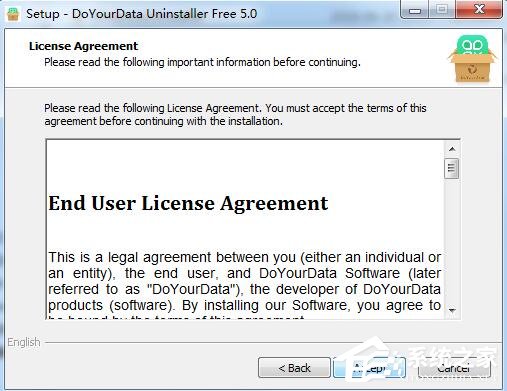Click the license text scroll up arrow
Image resolution: width=507 pixels, height=391 pixels.
(452, 149)
